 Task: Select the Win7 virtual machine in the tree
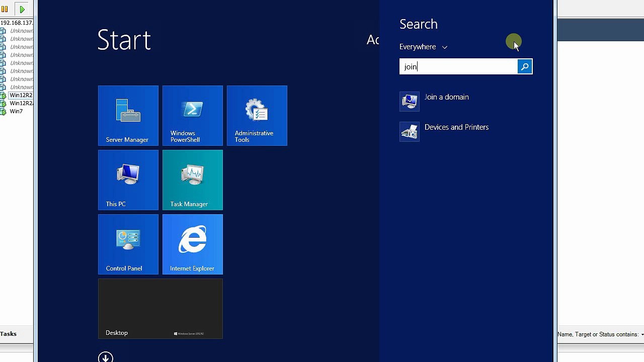pos(16,111)
